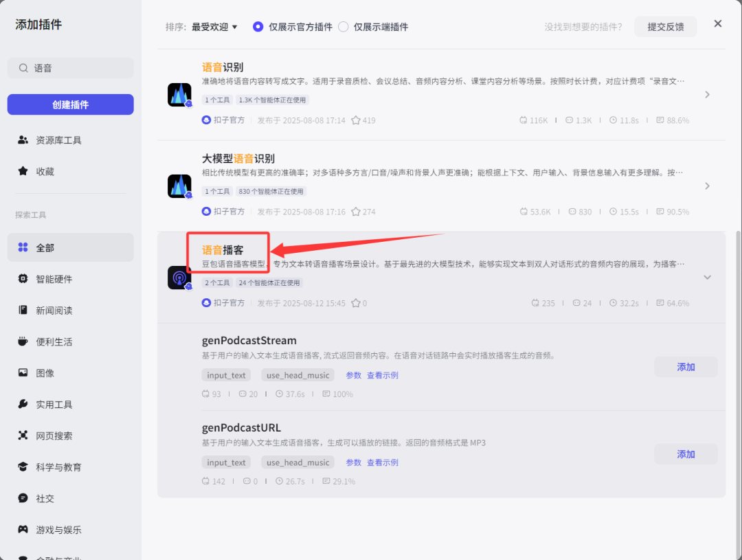Image resolution: width=742 pixels, height=560 pixels.
Task: Select the 仅展示端插件 radio button
Action: (x=343, y=27)
